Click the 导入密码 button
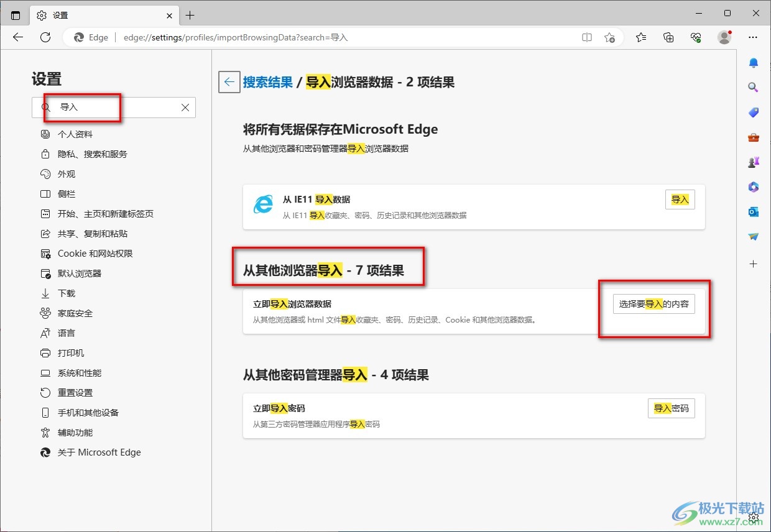Viewport: 771px width, 532px height. point(672,408)
